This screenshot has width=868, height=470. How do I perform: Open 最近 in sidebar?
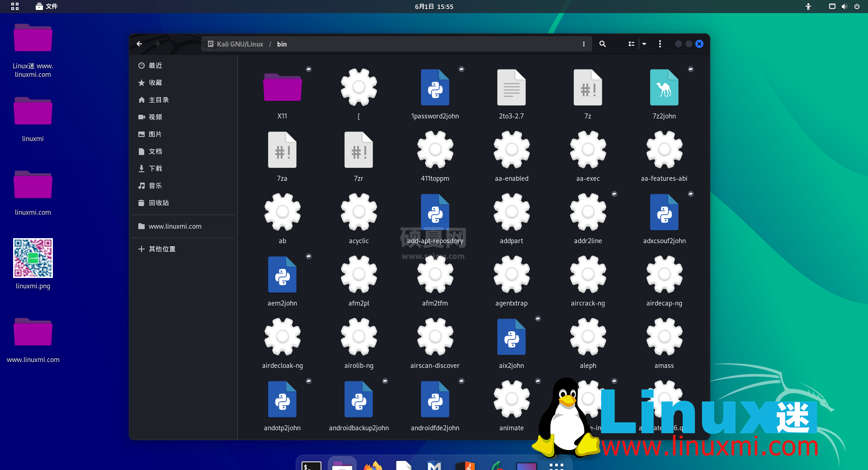pyautogui.click(x=183, y=66)
